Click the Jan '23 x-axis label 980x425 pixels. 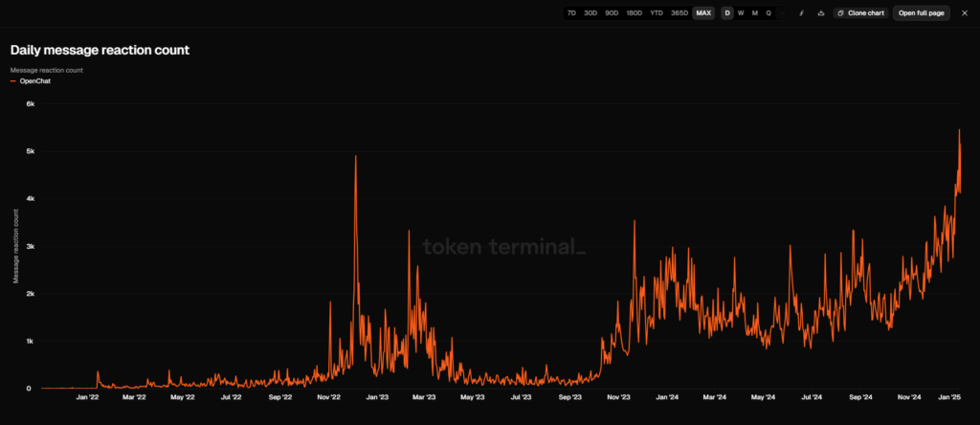(377, 397)
